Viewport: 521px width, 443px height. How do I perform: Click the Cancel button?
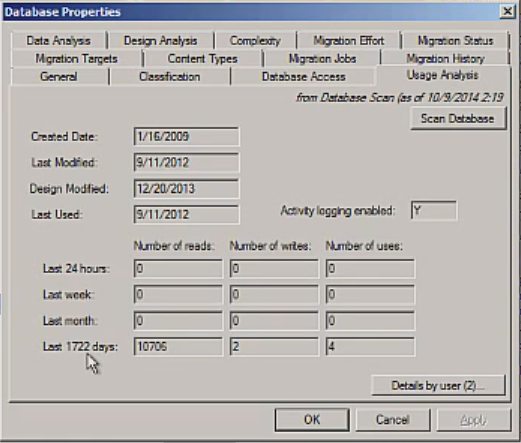[393, 420]
